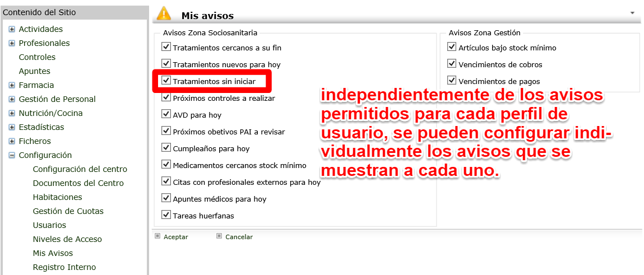
Task: Click the small icon next to Aceptar
Action: click(157, 236)
